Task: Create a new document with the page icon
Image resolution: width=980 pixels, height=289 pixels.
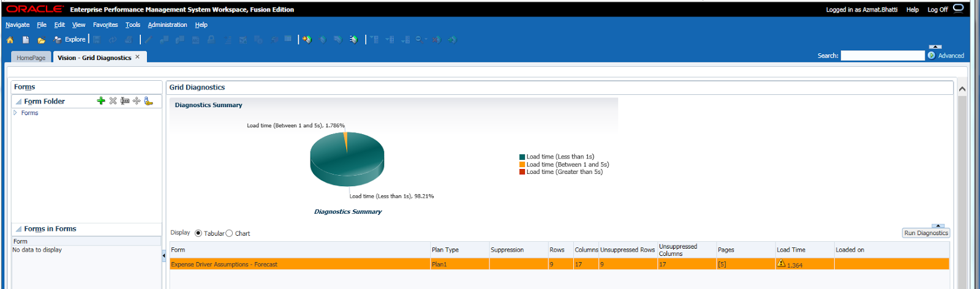Action: click(26, 40)
